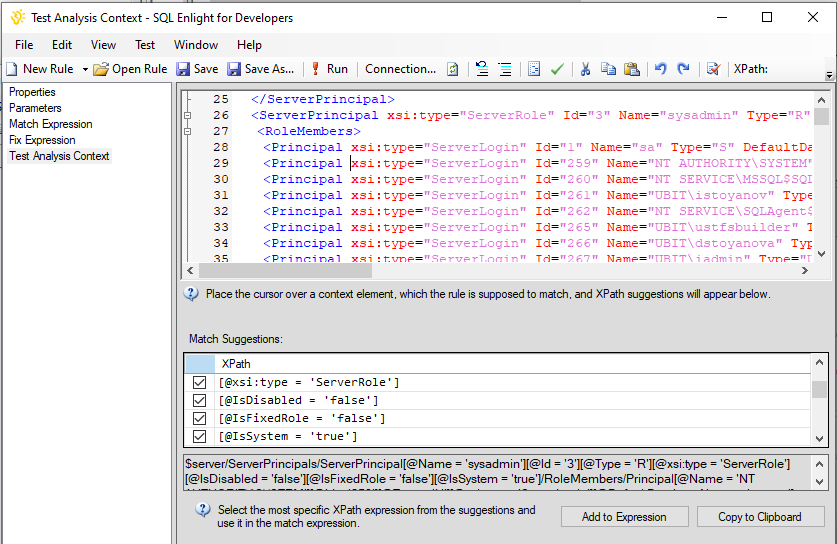
Task: Click the help icon beside cursor placement hint
Action: [x=191, y=294]
